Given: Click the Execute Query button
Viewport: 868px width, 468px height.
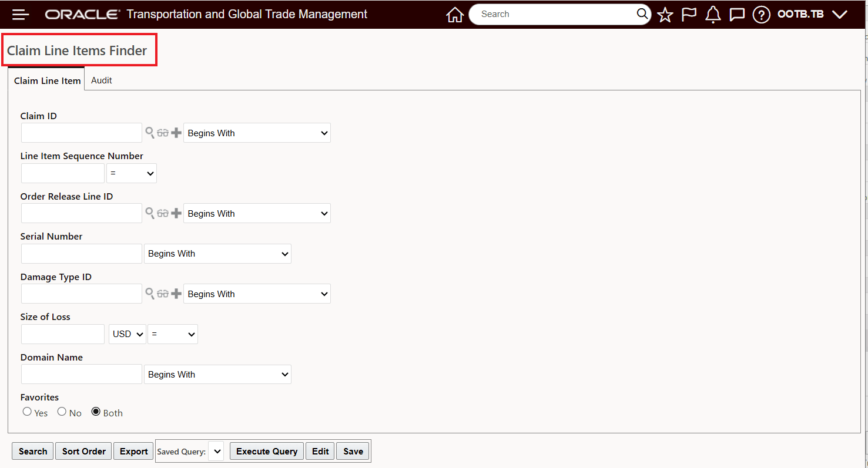Looking at the screenshot, I should coord(266,451).
